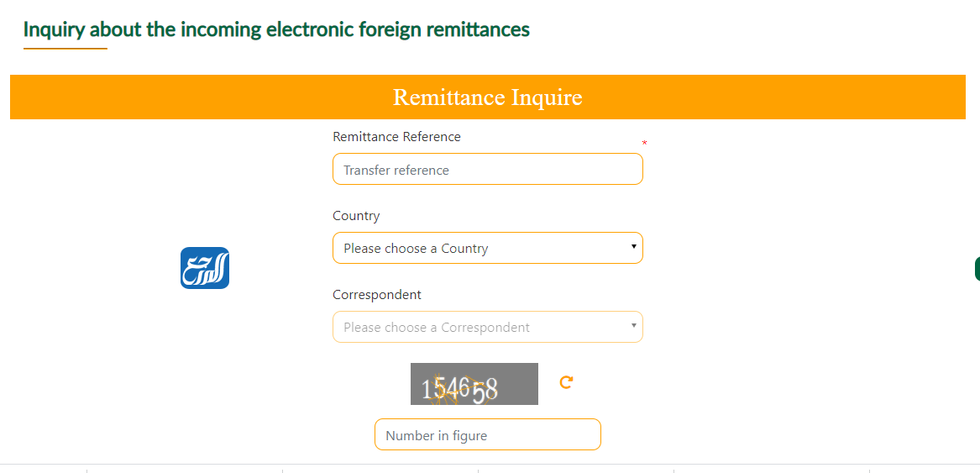Screen dimensions: 980x473
Task: Click the final digit 8 in captcha
Action: 491,391
